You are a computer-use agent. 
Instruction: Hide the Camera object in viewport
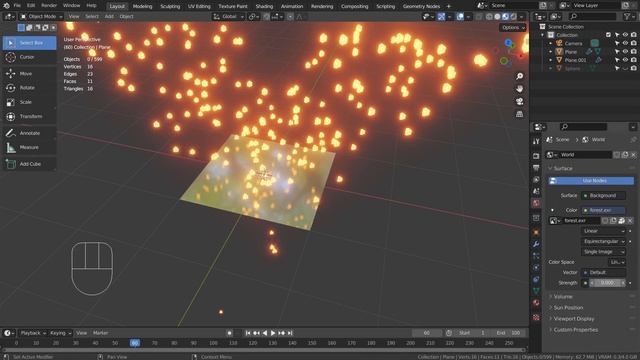point(625,43)
